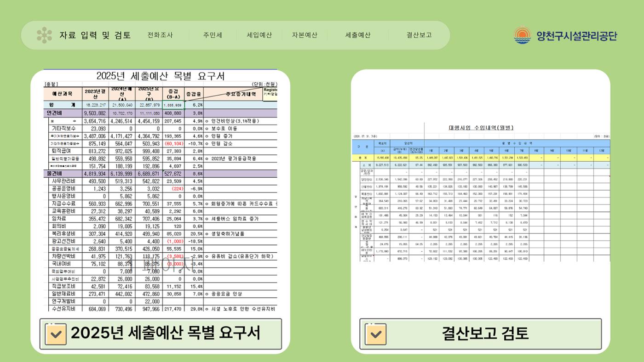Go to the 자본예산 tab

305,35
